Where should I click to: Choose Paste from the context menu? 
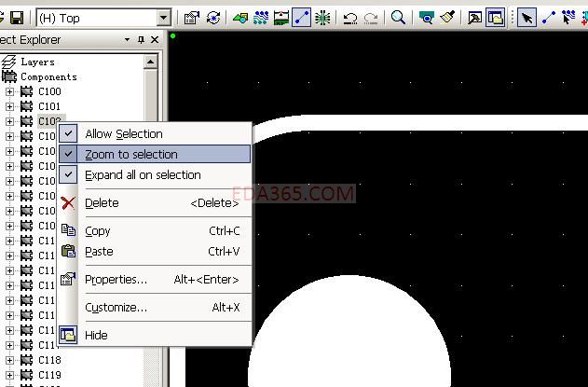click(x=155, y=251)
